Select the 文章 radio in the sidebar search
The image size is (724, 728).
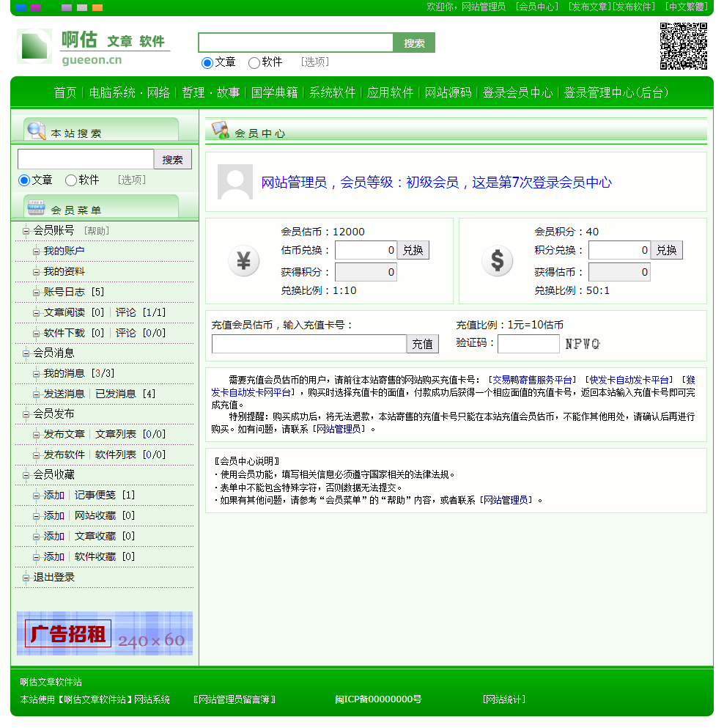tap(24, 180)
